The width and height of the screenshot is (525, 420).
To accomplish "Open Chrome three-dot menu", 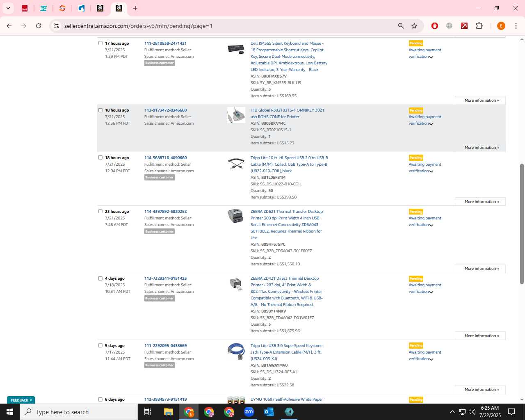I will [x=516, y=26].
